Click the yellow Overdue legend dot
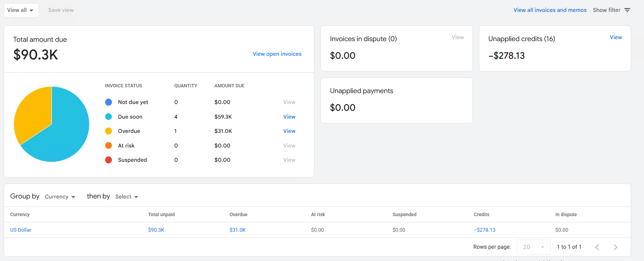Screen dimensions: 644x261 pos(109,131)
